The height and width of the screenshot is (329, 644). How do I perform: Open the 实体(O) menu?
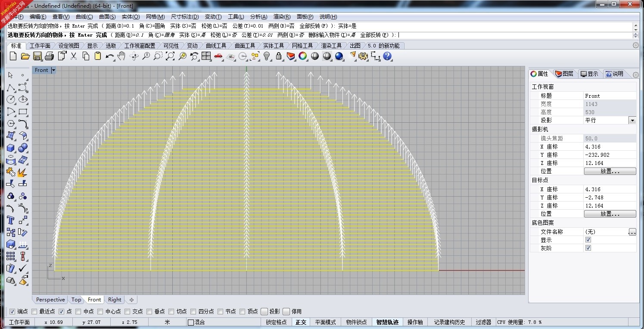(131, 17)
